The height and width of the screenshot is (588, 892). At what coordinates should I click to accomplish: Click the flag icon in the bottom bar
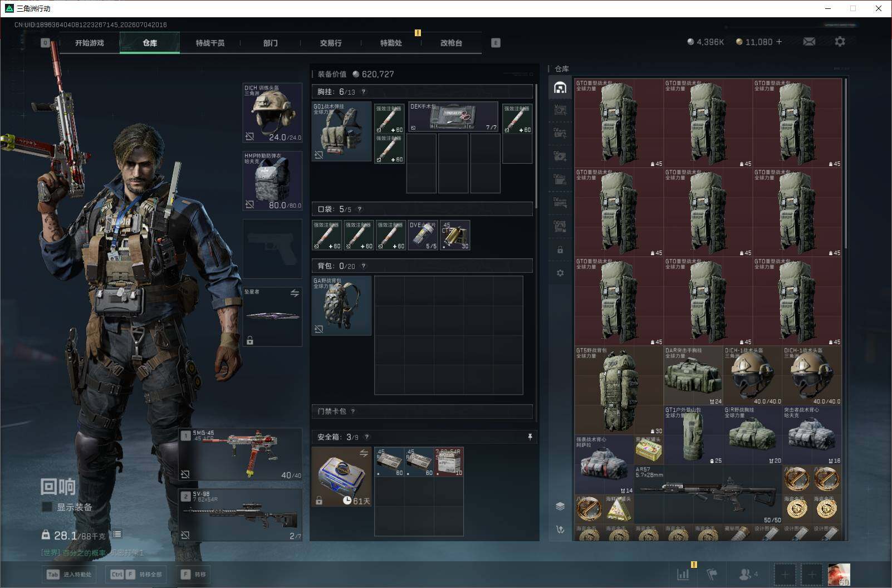712,574
